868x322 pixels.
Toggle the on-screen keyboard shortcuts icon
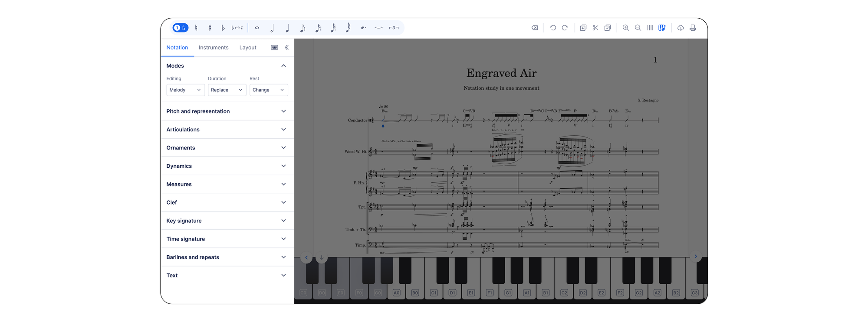[x=274, y=48]
